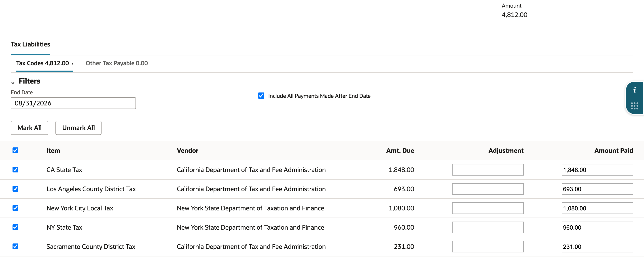
Task: Click the 1,848.00 amount due value
Action: (401, 170)
